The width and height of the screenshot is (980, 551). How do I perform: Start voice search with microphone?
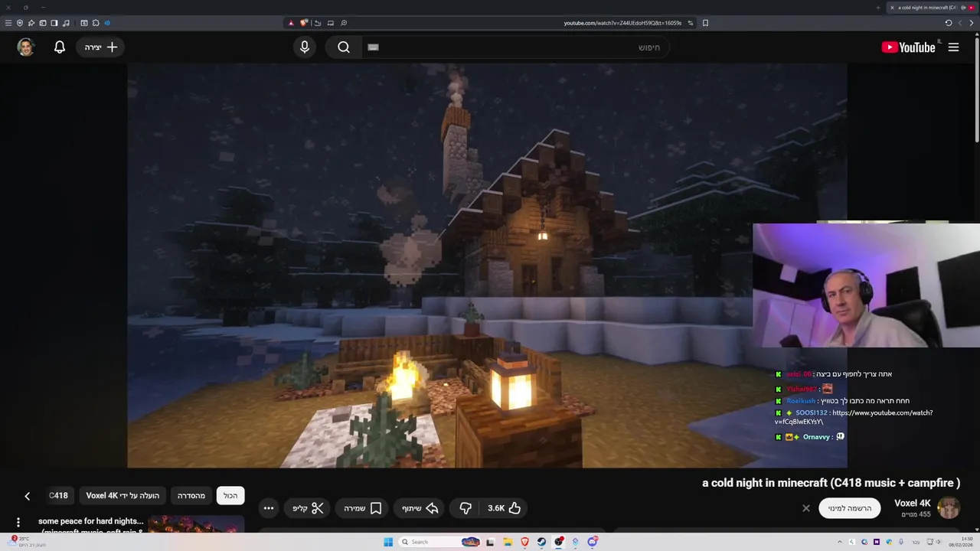pyautogui.click(x=305, y=47)
